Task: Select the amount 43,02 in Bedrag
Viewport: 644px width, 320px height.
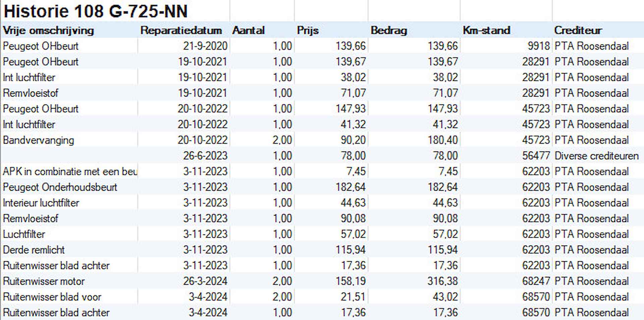Action: tap(445, 297)
